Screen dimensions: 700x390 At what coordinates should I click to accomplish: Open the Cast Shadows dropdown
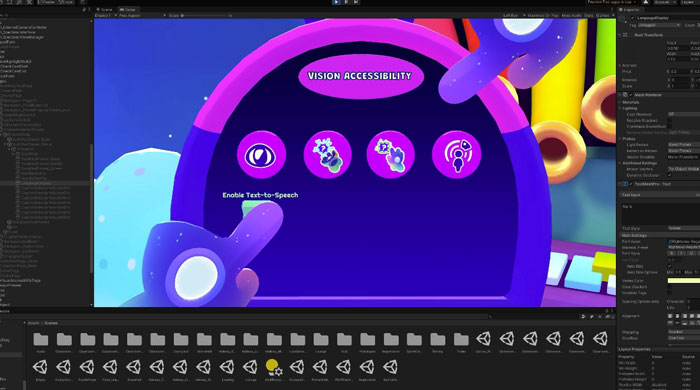click(x=683, y=114)
